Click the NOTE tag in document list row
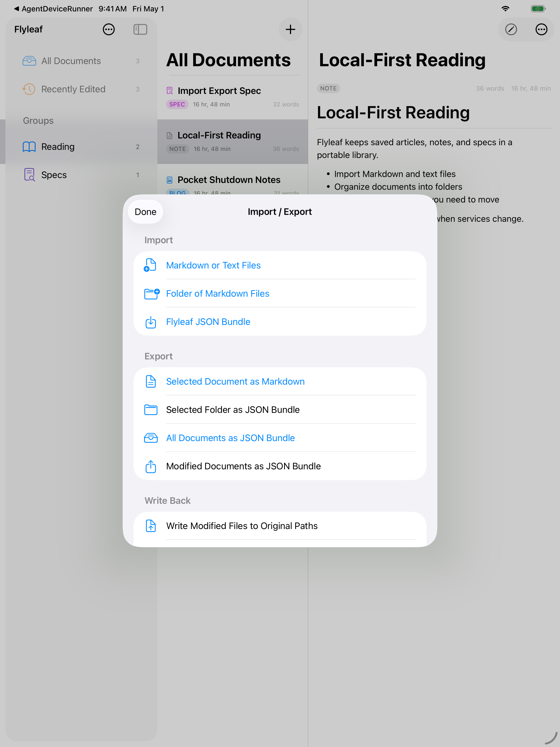560x747 pixels. pyautogui.click(x=177, y=149)
